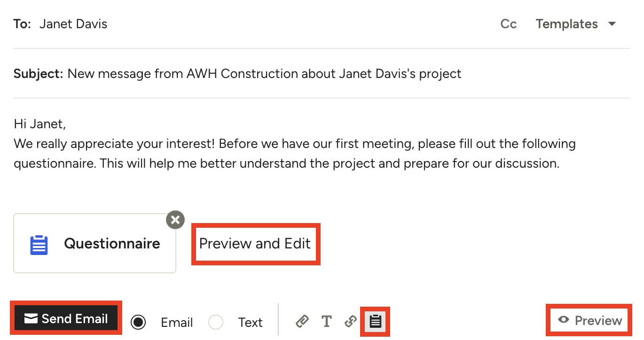Click the envelope icon on Send Email
This screenshot has width=644, height=340.
[x=31, y=319]
